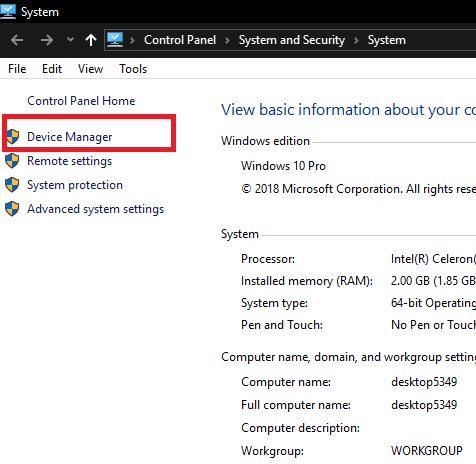Expand chevron after System and Security
The width and height of the screenshot is (476, 464).
(x=356, y=40)
